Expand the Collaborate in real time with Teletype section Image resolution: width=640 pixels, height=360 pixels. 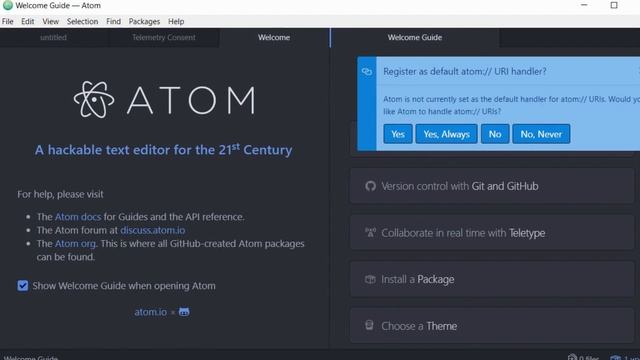(x=492, y=233)
